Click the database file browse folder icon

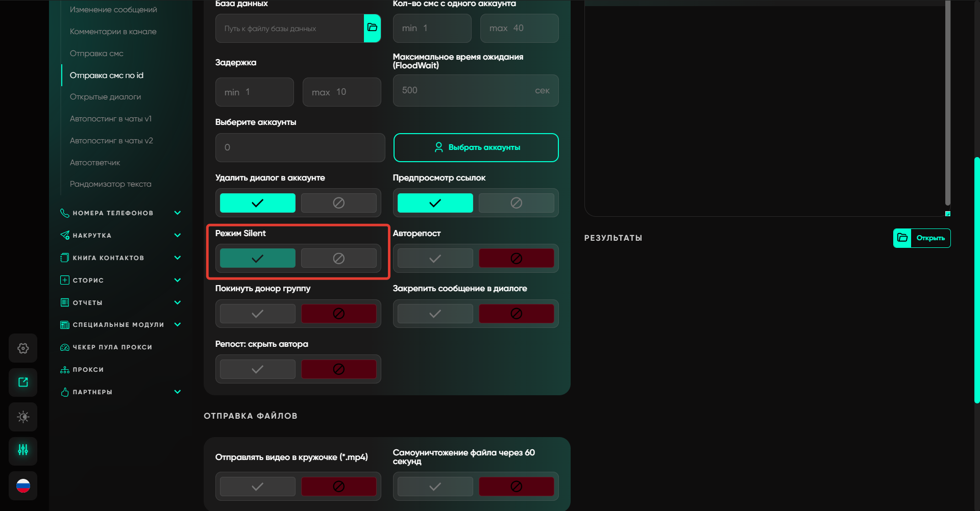[x=372, y=28]
